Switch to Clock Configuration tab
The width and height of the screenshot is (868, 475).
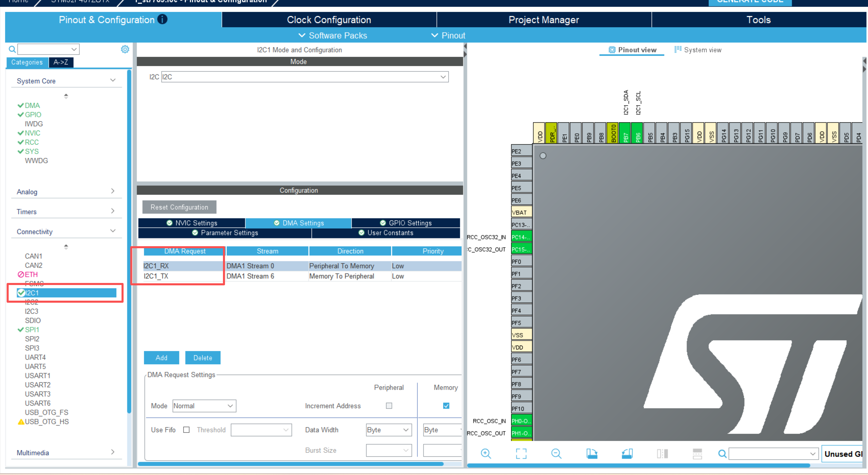[x=329, y=20]
